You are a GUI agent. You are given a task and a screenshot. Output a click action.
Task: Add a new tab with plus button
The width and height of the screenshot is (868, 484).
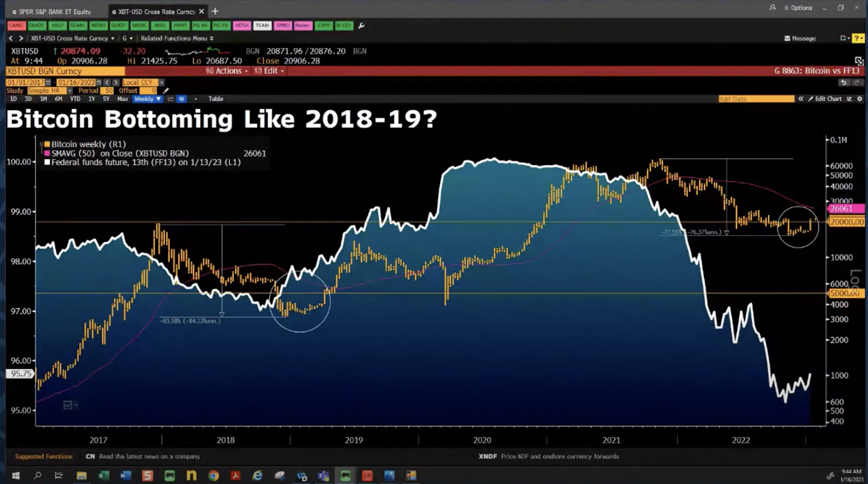click(215, 11)
